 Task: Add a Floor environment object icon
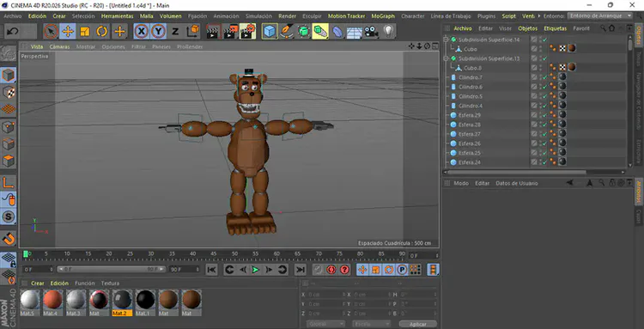[x=355, y=31]
